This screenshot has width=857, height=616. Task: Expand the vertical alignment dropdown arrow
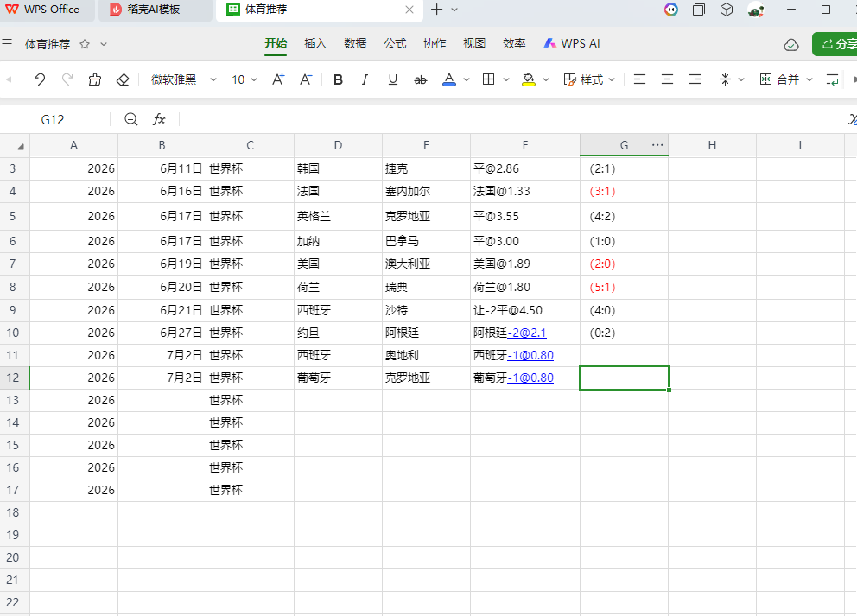click(x=741, y=79)
